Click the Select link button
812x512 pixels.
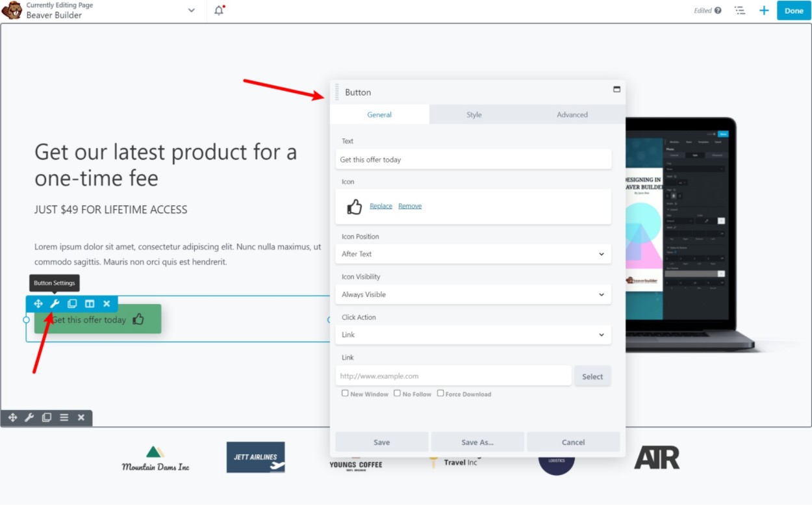point(592,376)
